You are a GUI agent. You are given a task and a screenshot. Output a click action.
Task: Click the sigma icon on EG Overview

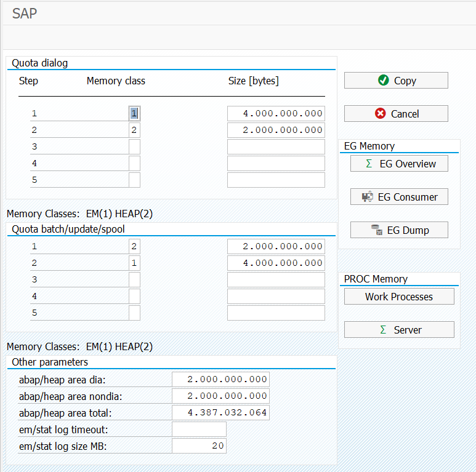point(369,164)
